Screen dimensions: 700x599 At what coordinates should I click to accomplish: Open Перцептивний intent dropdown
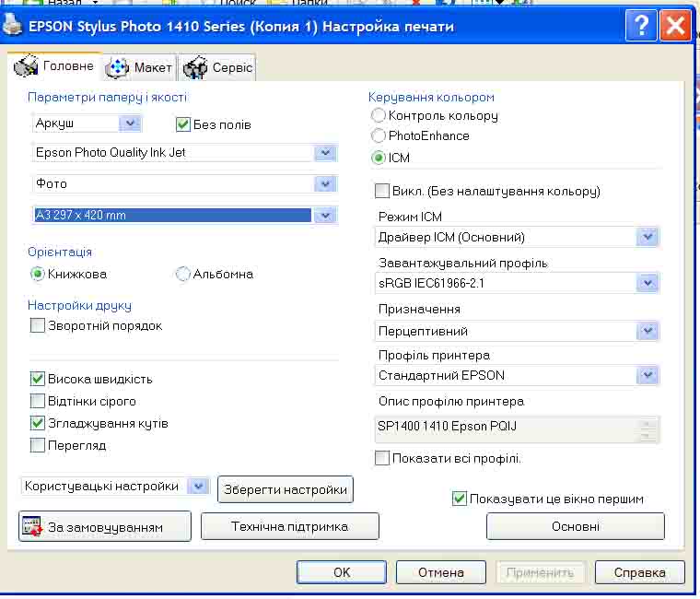647,331
